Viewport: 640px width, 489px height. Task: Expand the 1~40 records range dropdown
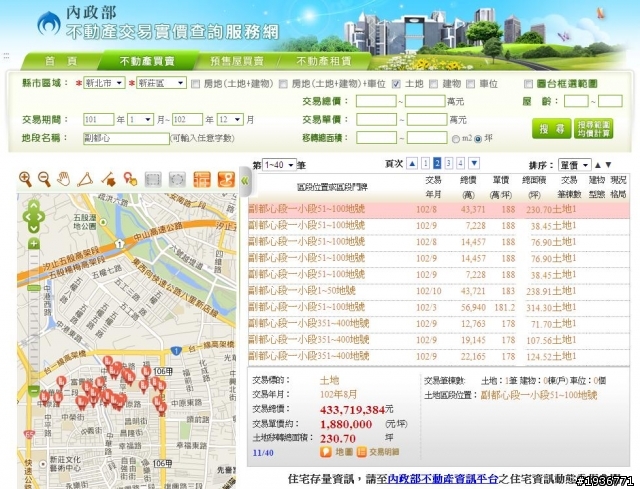point(276,164)
